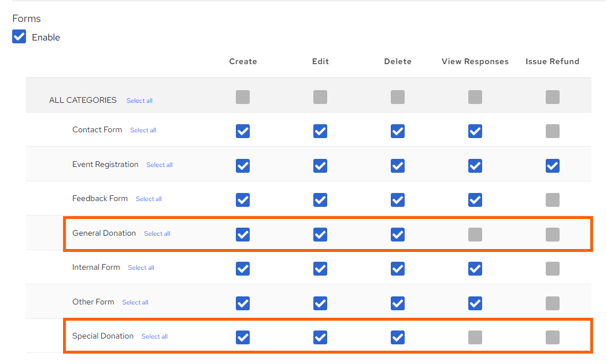The width and height of the screenshot is (607, 364).
Task: Uncheck Create for Contact Form
Action: [x=242, y=131]
